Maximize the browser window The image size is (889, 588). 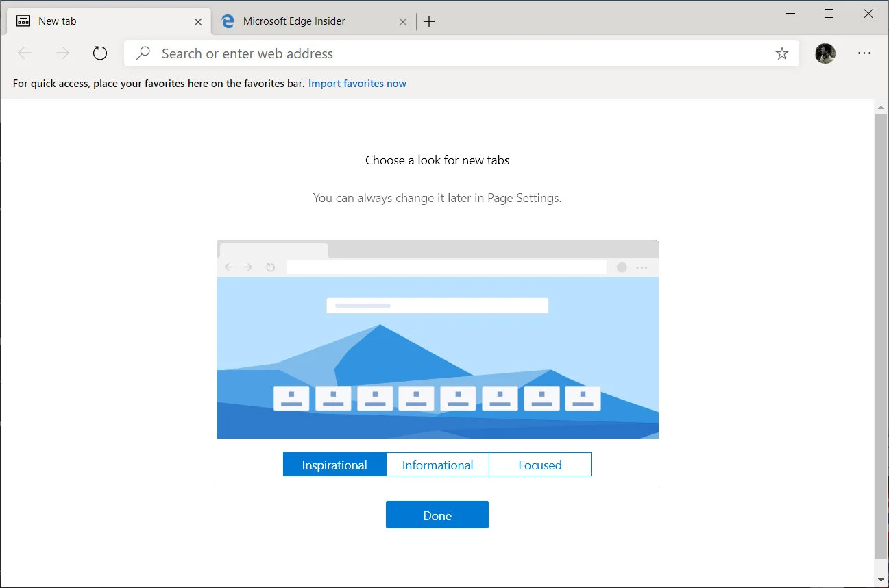coord(829,14)
